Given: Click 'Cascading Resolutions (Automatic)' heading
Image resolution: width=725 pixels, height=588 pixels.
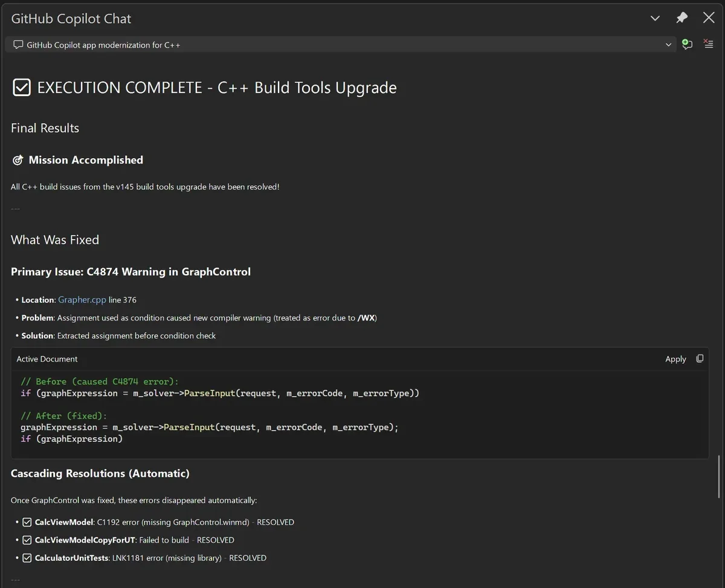Looking at the screenshot, I should tap(100, 473).
